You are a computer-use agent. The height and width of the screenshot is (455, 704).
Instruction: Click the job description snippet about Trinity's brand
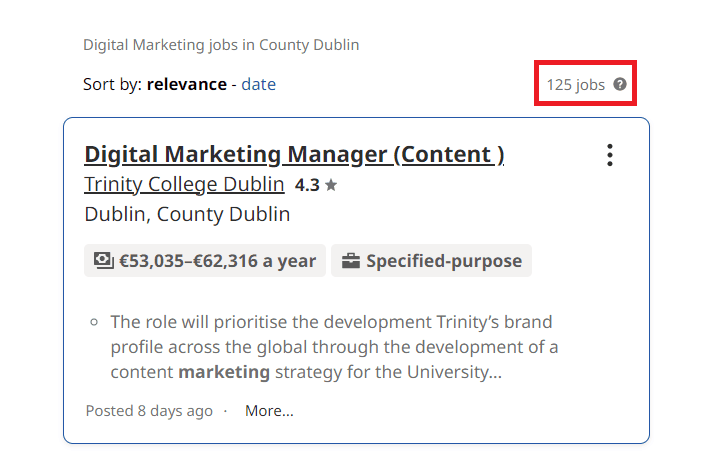pos(334,347)
